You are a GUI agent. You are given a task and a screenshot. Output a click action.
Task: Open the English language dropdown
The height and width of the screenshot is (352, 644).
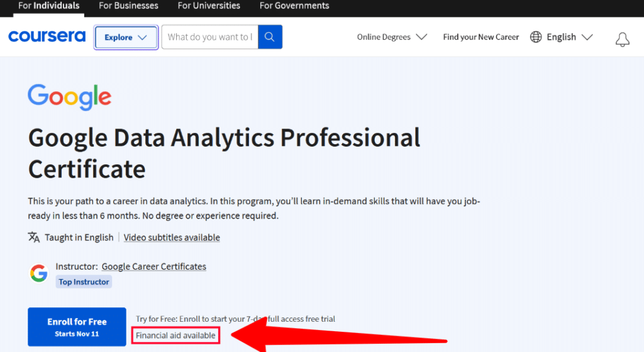[569, 37]
